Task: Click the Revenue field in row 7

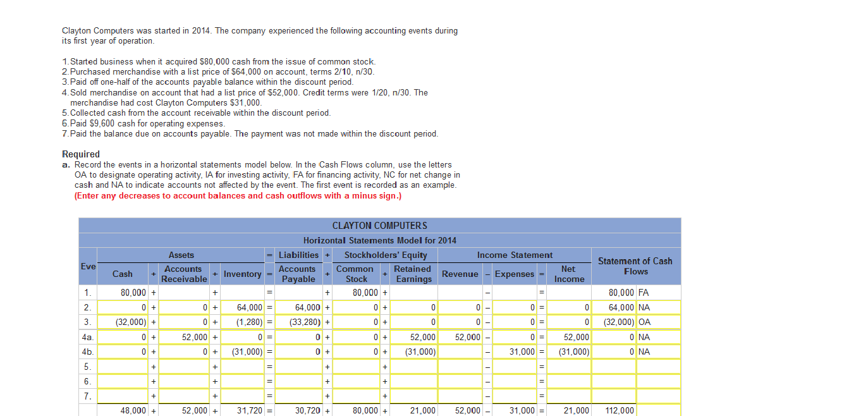Action: tap(460, 396)
